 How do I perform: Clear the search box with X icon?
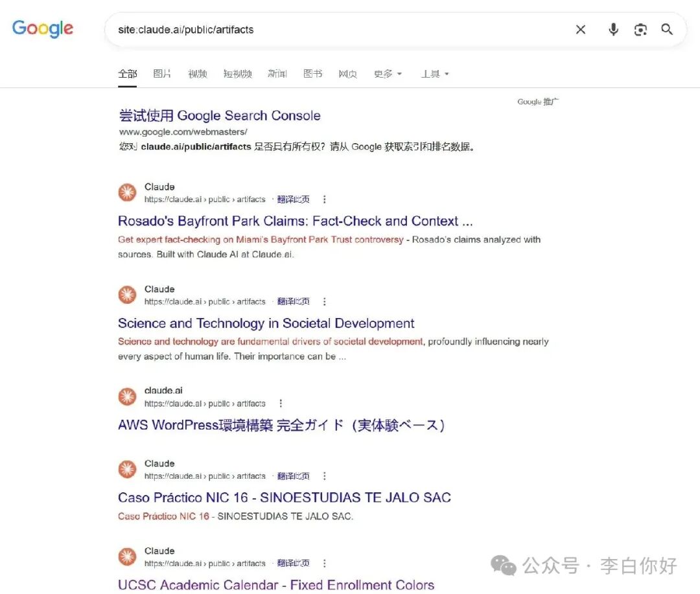pos(580,29)
